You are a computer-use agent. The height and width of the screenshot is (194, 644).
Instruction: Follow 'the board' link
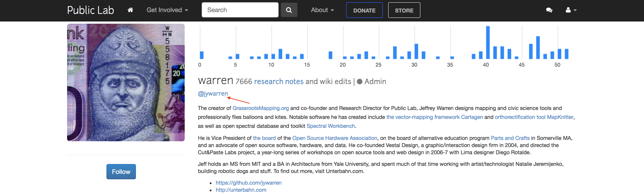[x=264, y=138]
